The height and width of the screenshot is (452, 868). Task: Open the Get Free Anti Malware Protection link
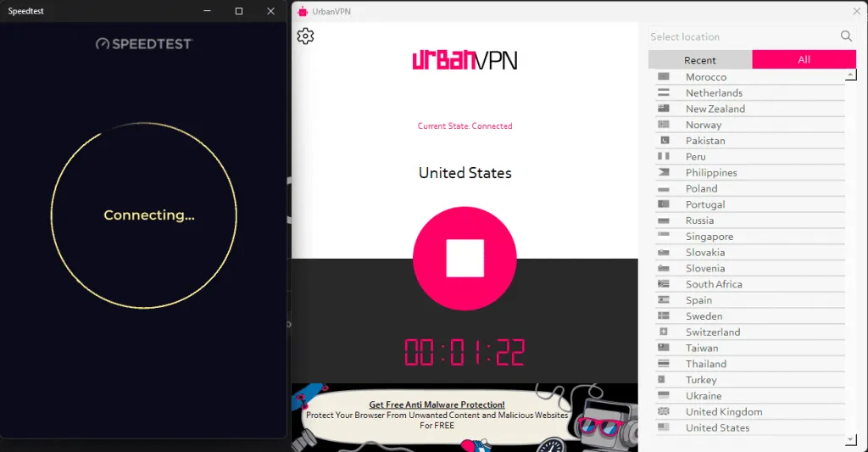[x=437, y=405]
